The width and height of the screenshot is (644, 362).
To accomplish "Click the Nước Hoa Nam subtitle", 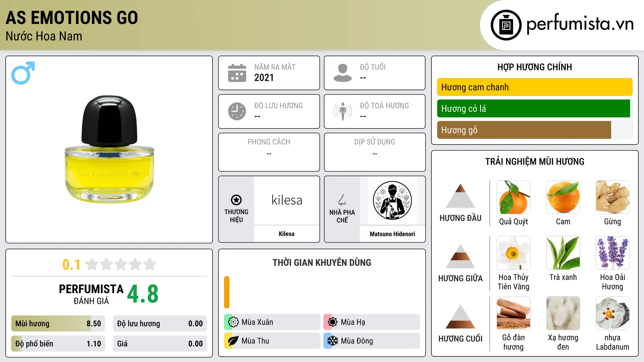I will click(x=44, y=36).
